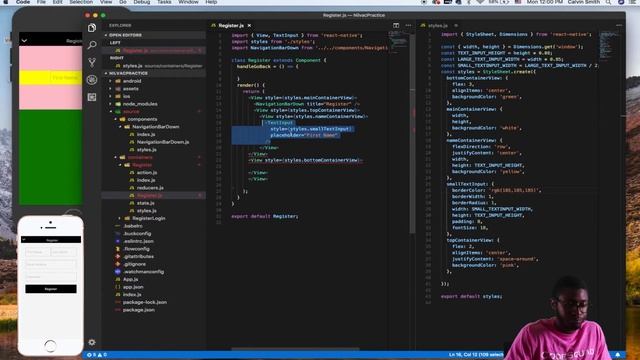Screen dimensions: 640x360
Task: Open notifications bell in status bar
Action: (x=618, y=355)
